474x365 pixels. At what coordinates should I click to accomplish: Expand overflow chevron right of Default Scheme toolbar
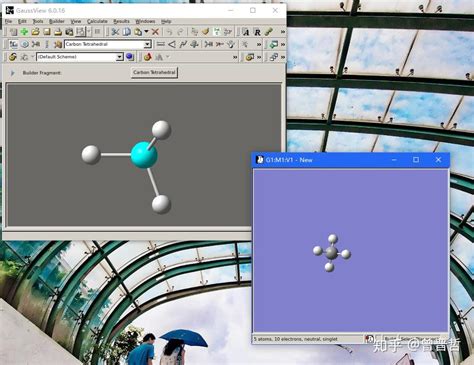(x=235, y=57)
